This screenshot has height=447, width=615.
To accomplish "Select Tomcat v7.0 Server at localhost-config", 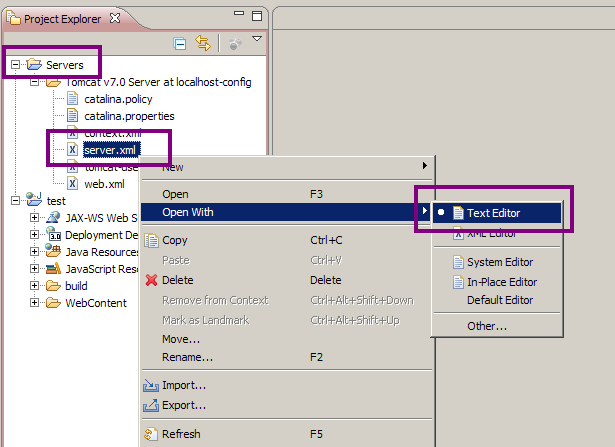I will pyautogui.click(x=158, y=82).
